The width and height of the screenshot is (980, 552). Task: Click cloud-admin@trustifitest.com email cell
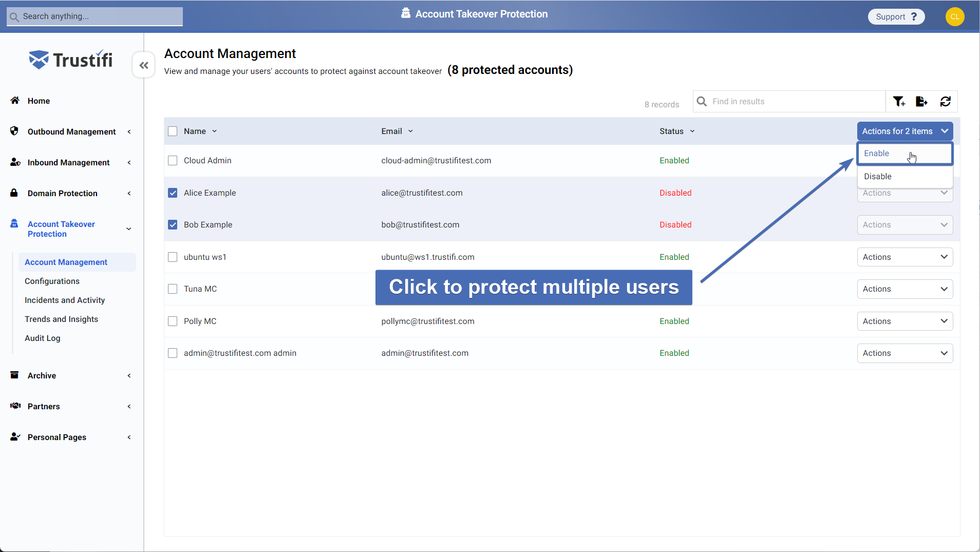coord(436,160)
